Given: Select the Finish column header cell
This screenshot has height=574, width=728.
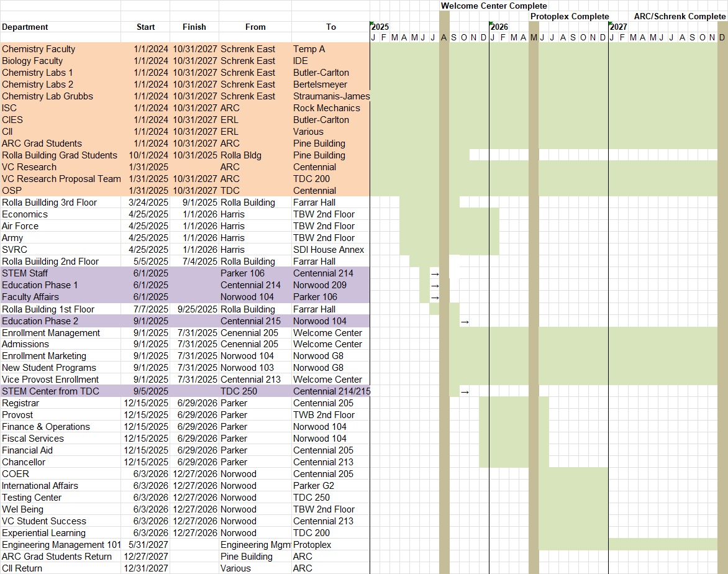Looking at the screenshot, I should tap(194, 27).
